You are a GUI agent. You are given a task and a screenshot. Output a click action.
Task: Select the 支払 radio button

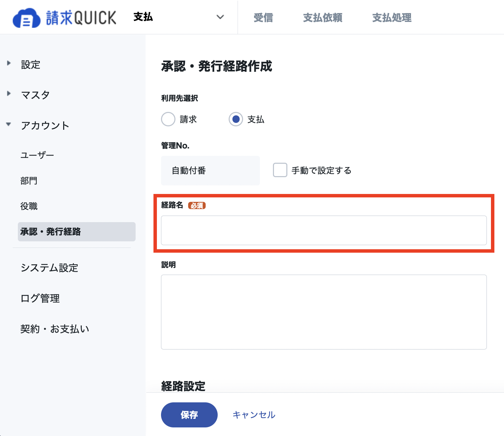236,119
